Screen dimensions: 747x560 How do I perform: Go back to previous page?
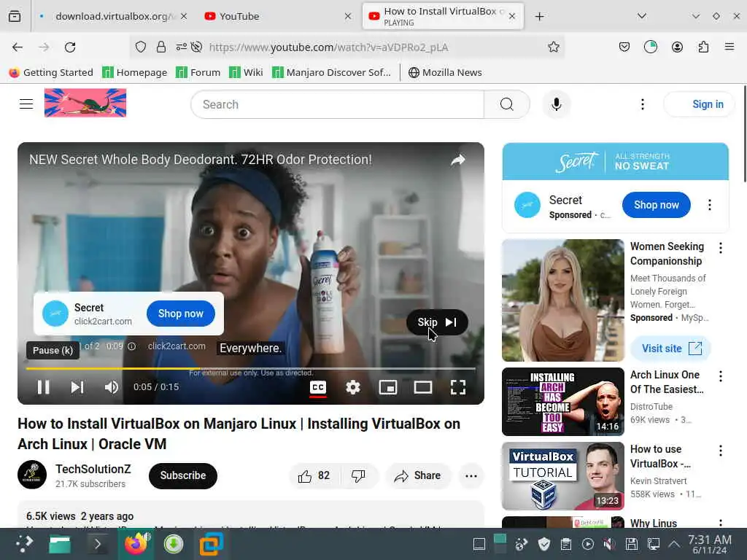click(x=18, y=47)
